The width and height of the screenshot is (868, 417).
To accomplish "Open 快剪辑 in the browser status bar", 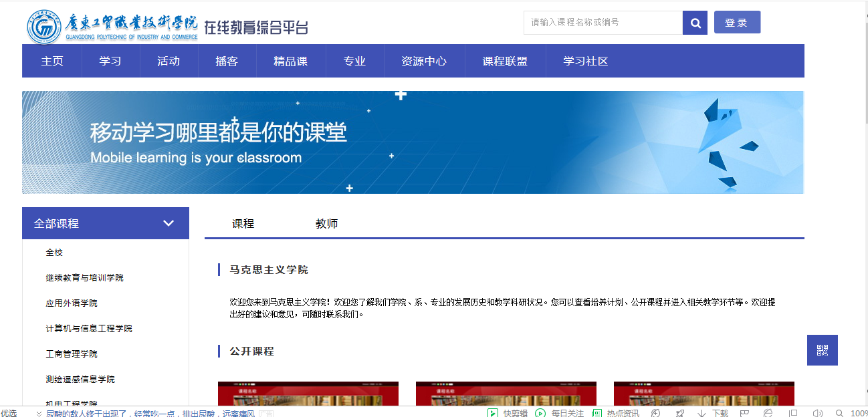I will pyautogui.click(x=508, y=413).
